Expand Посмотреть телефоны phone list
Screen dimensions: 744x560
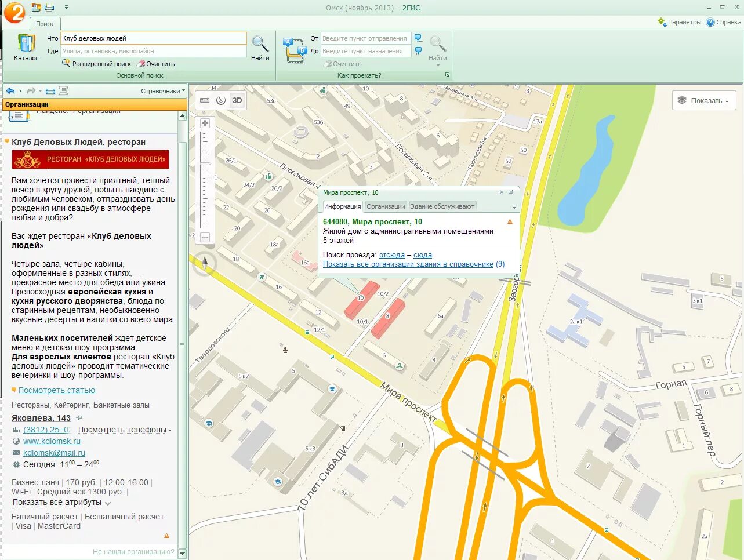(125, 430)
